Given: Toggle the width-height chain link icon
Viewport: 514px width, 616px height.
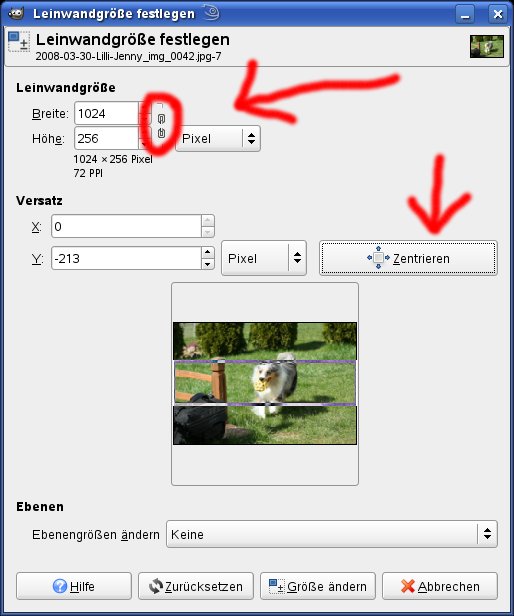Looking at the screenshot, I should [x=161, y=126].
